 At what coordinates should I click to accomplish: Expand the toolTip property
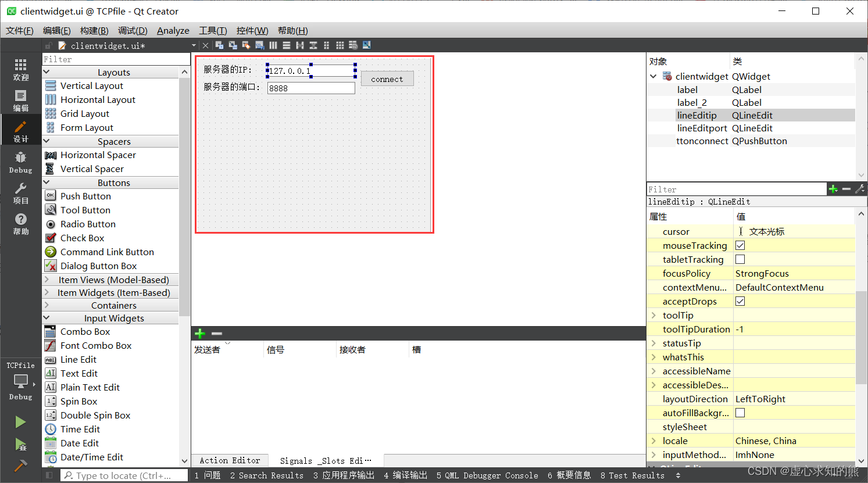point(653,315)
